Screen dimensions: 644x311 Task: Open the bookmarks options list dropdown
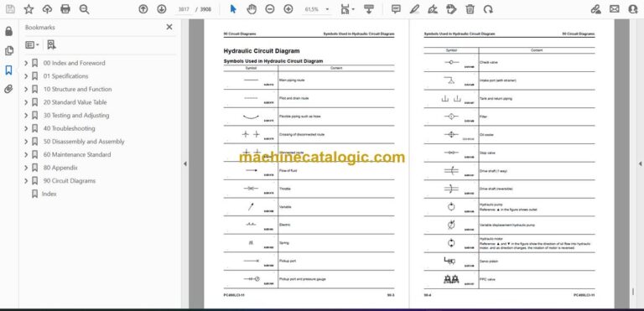(x=32, y=44)
